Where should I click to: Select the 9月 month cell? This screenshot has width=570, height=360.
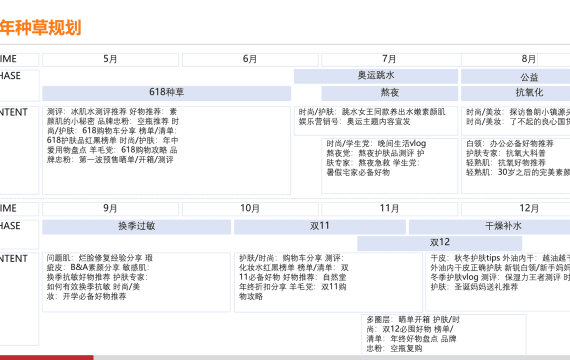click(x=111, y=209)
